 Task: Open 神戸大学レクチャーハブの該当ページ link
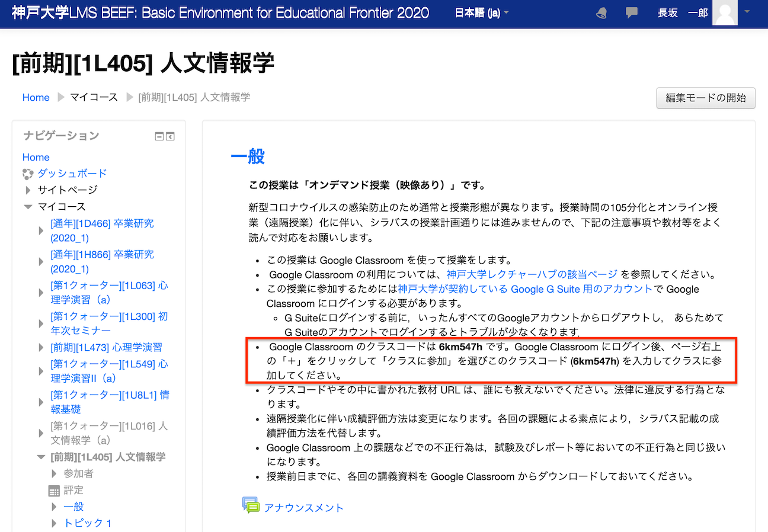532,275
